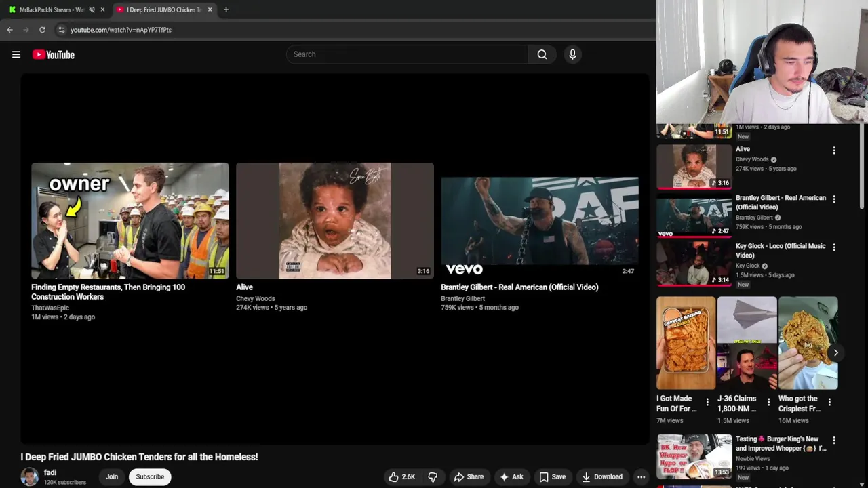Viewport: 868px width, 488px height.
Task: Open the Ask button
Action: (x=511, y=477)
